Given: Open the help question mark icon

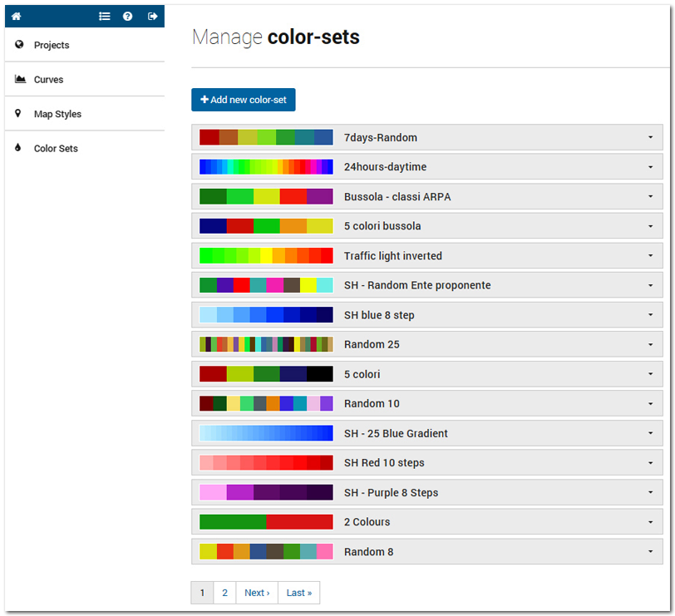Looking at the screenshot, I should tap(127, 17).
